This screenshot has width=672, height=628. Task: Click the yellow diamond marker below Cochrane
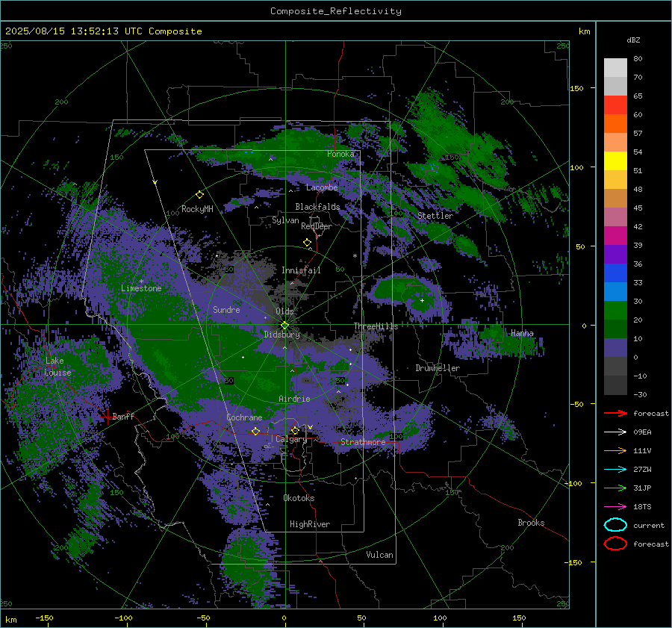pyautogui.click(x=255, y=431)
